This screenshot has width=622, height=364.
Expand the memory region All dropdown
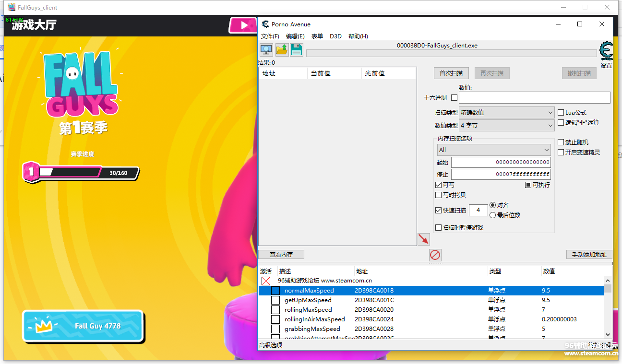point(493,150)
